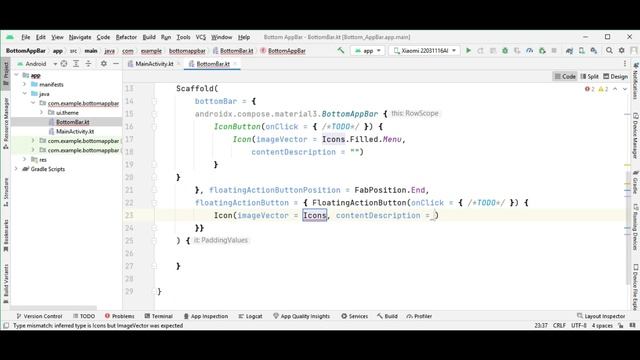This screenshot has height=360, width=640.
Task: Open Layout Inspector tool window
Action: [601, 316]
